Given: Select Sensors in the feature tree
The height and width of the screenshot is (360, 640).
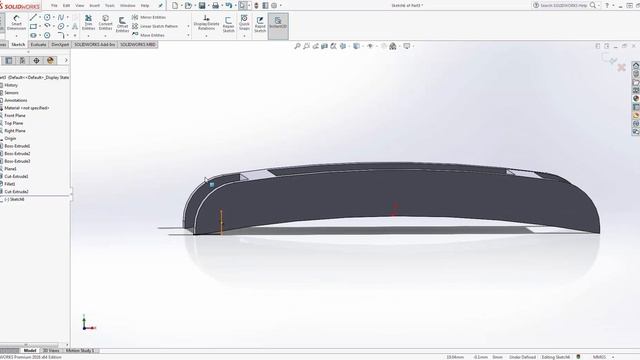Looking at the screenshot, I should tap(11, 93).
